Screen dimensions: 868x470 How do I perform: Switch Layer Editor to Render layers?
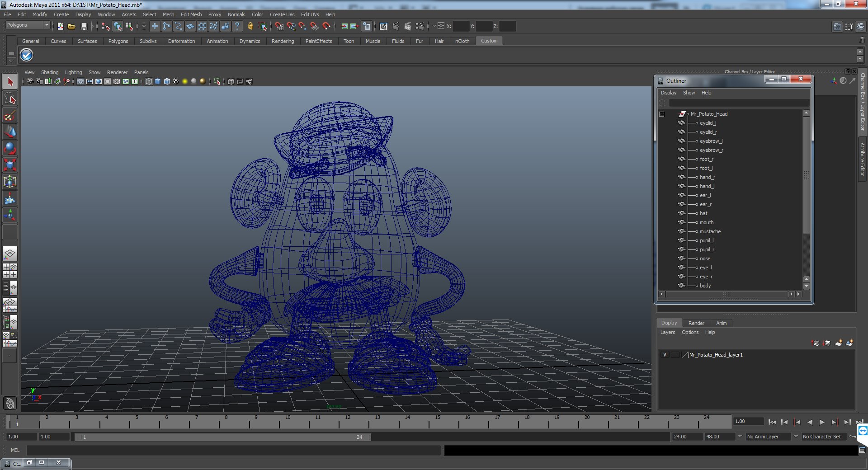tap(696, 323)
